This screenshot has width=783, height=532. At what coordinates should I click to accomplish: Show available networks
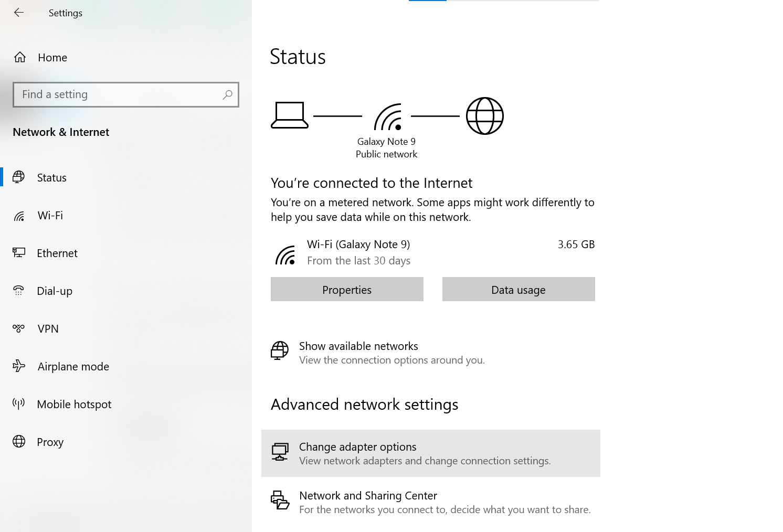[358, 346]
